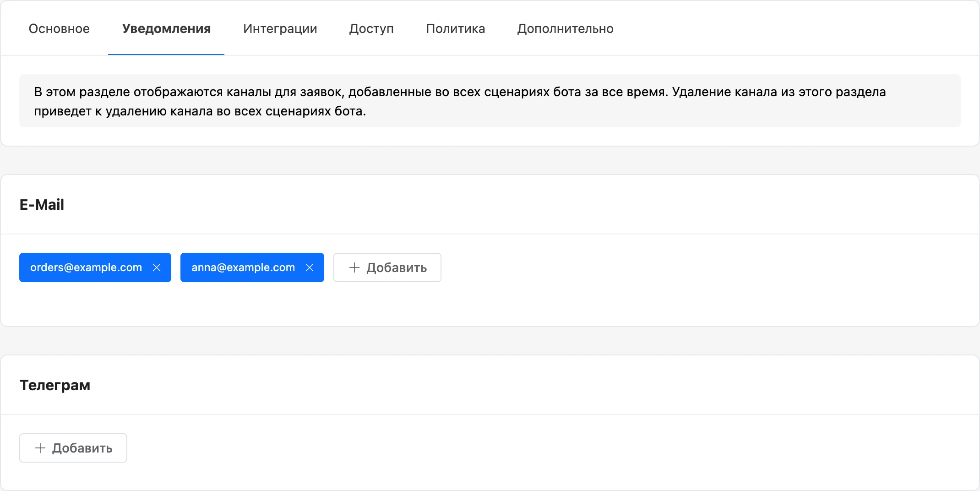The height and width of the screenshot is (491, 980).
Task: Remove the anna@example.com email tag
Action: pyautogui.click(x=310, y=267)
